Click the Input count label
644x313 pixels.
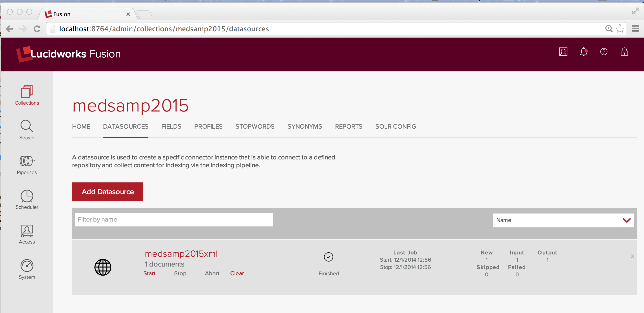click(517, 252)
